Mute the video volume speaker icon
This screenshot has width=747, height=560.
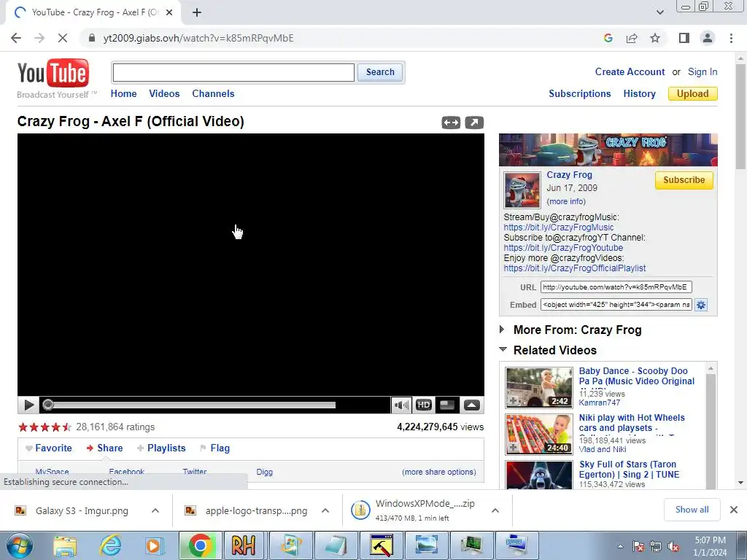click(401, 405)
